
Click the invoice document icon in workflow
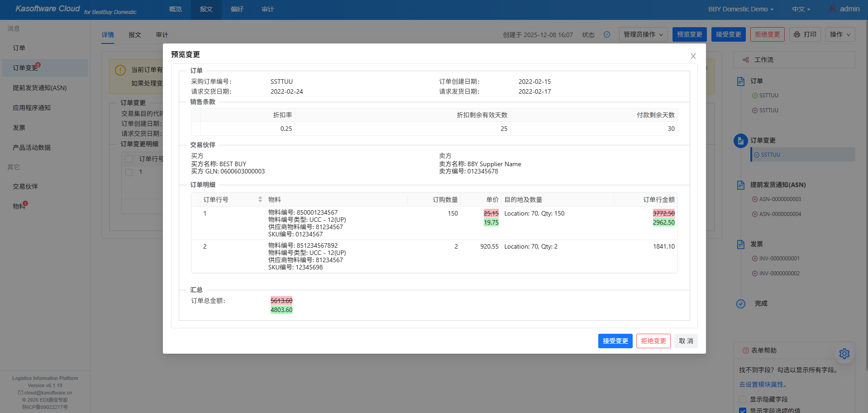point(740,245)
